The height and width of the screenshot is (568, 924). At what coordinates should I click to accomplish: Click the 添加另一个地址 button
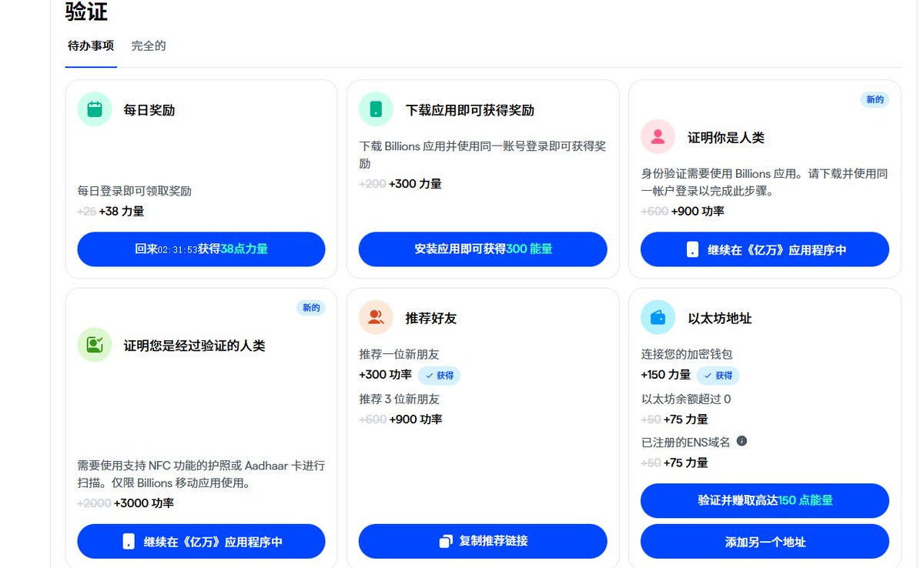pyautogui.click(x=765, y=542)
